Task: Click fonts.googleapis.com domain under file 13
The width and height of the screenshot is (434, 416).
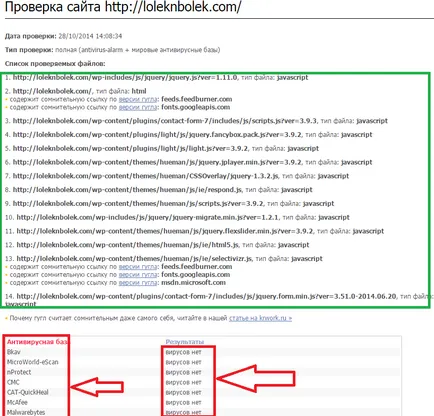Action: [196, 275]
